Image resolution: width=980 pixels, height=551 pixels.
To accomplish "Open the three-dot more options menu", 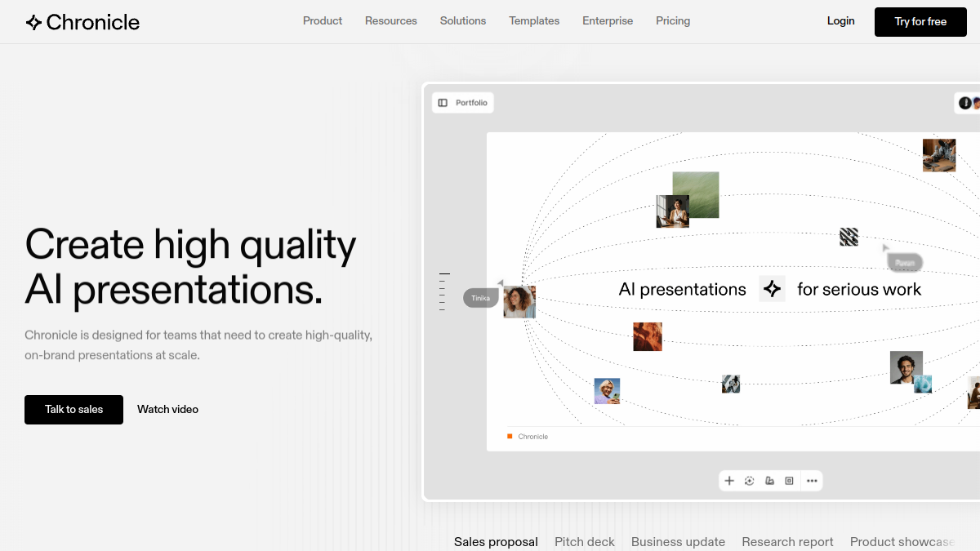I will tap(812, 481).
